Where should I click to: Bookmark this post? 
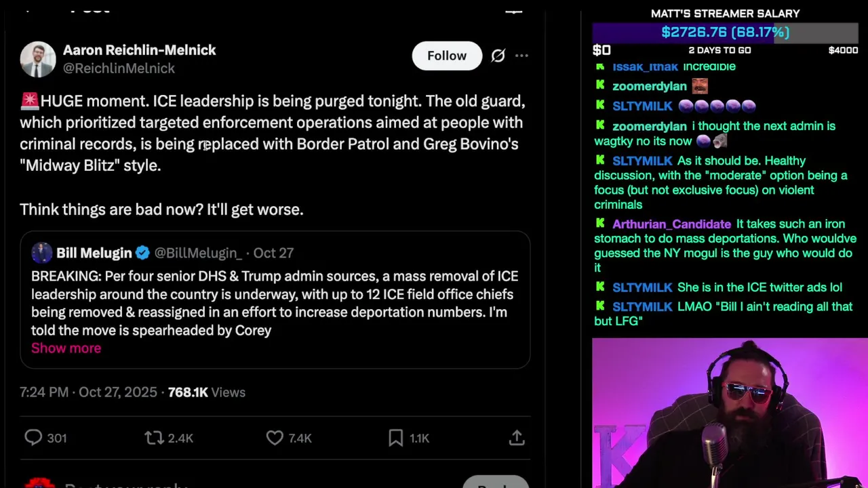pyautogui.click(x=396, y=438)
